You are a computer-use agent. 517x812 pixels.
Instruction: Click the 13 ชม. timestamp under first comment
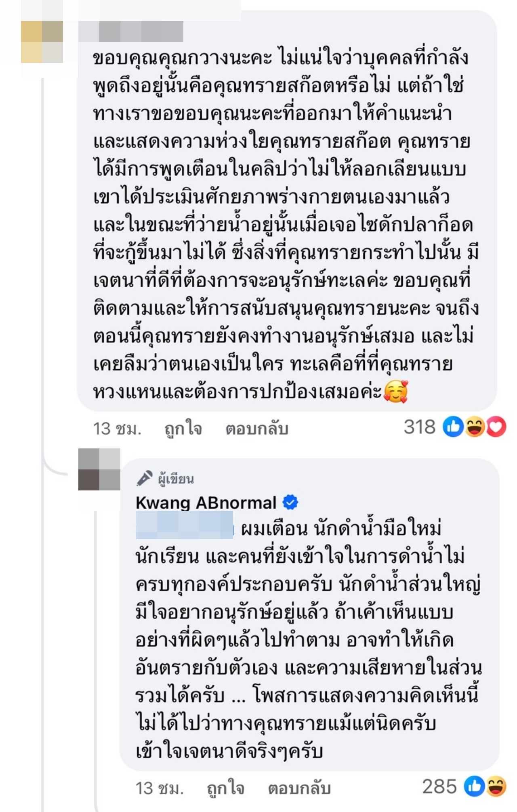(117, 428)
